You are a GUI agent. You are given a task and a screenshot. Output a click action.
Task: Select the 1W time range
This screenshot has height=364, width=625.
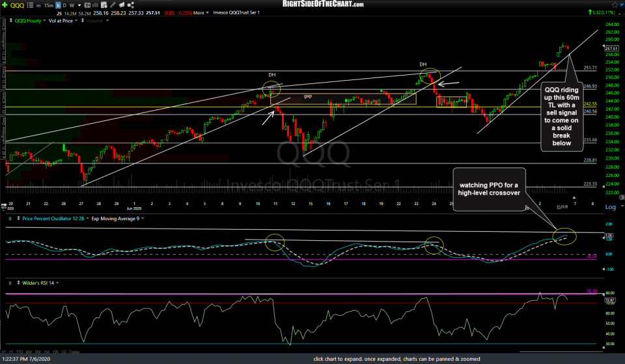point(55,352)
